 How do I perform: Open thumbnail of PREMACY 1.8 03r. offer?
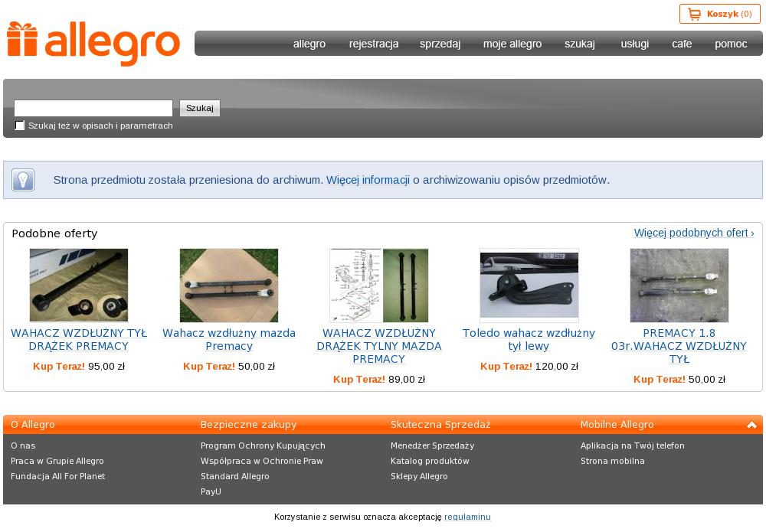click(679, 286)
